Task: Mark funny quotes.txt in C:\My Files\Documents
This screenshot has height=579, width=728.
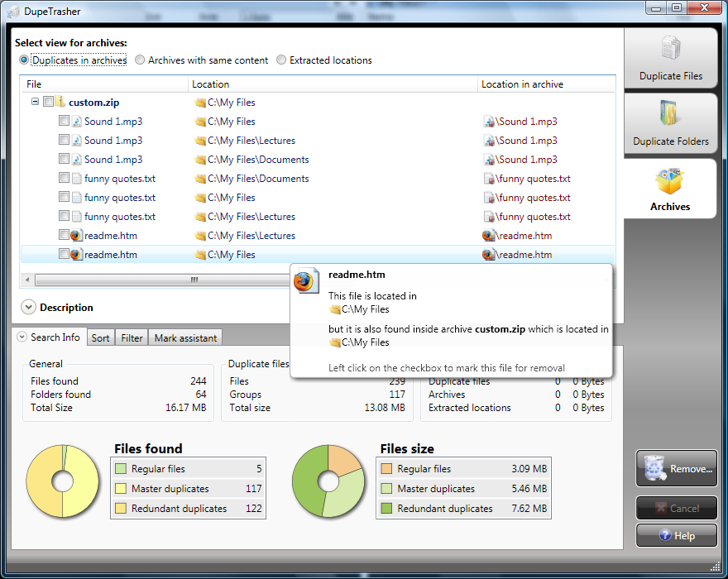Action: click(64, 178)
